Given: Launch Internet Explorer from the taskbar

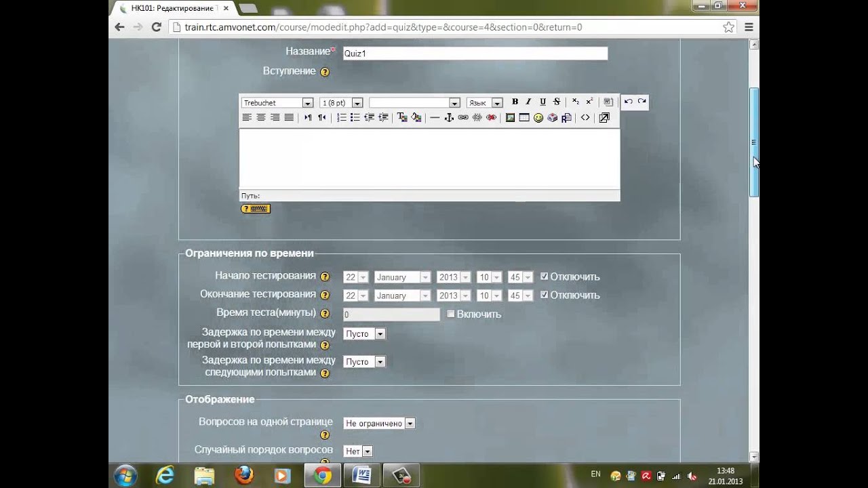Looking at the screenshot, I should tap(165, 476).
